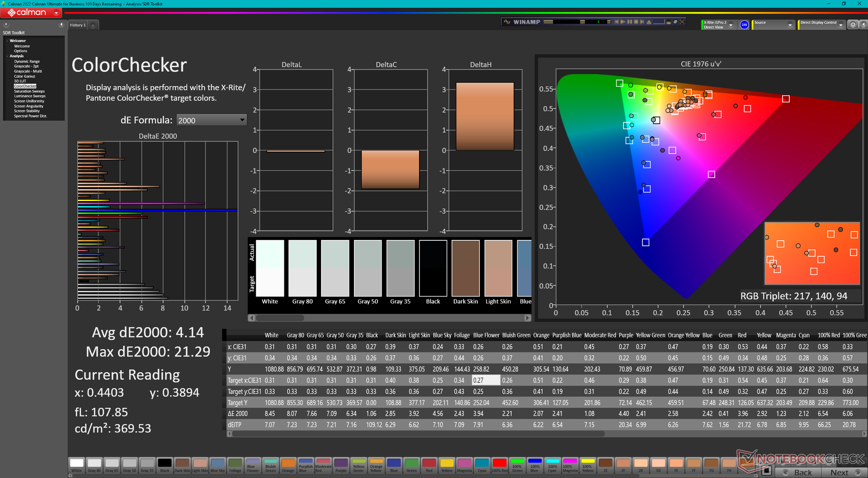
Task: Go to the Next workflow page
Action: coord(844,473)
